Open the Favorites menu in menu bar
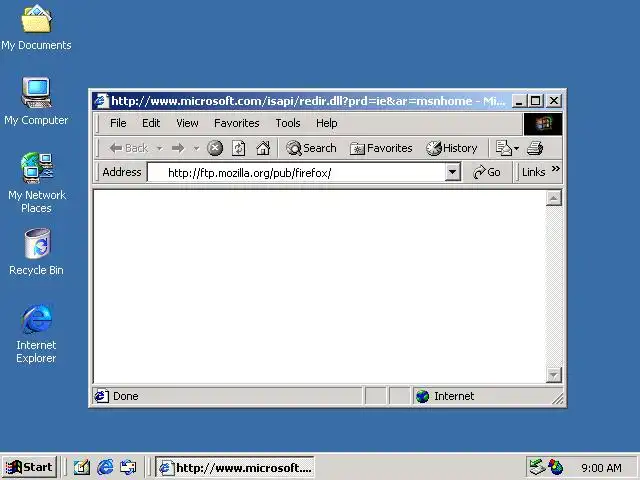Viewport: 640px width, 480px height. [237, 123]
